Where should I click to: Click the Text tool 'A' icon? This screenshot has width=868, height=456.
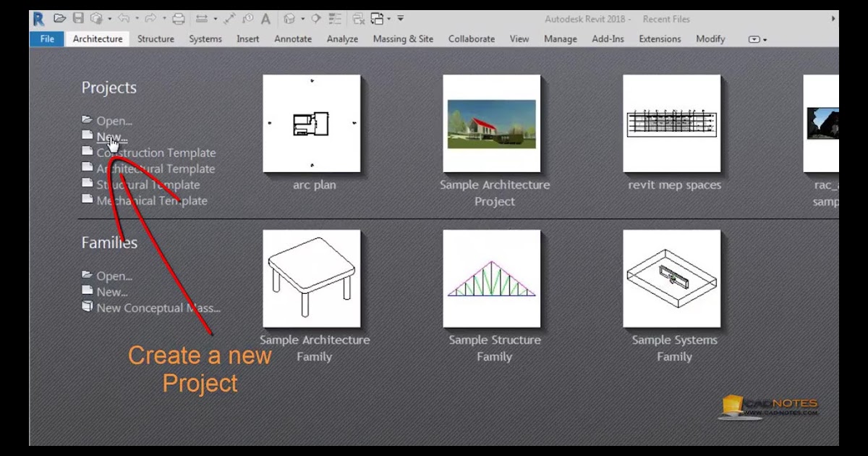coord(266,19)
